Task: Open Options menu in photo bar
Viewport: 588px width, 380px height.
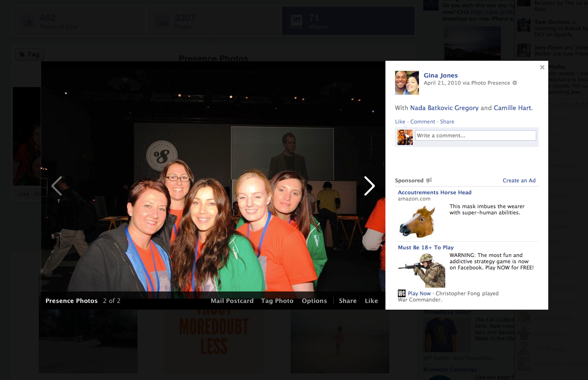Action: click(x=314, y=301)
